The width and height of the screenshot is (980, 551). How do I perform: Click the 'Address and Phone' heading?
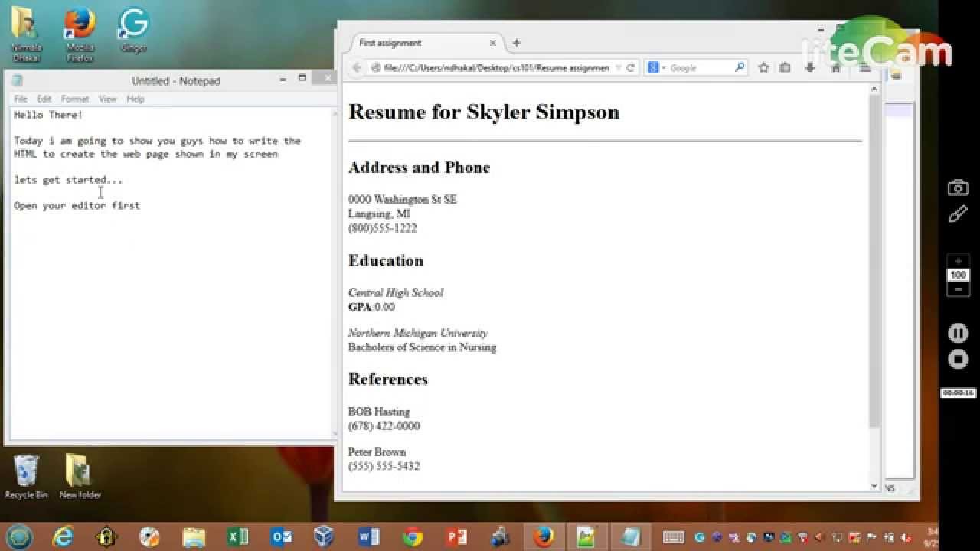coord(419,168)
